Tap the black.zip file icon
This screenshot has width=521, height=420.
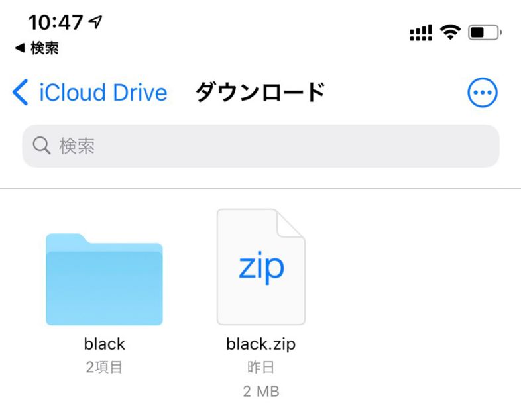pos(261,267)
